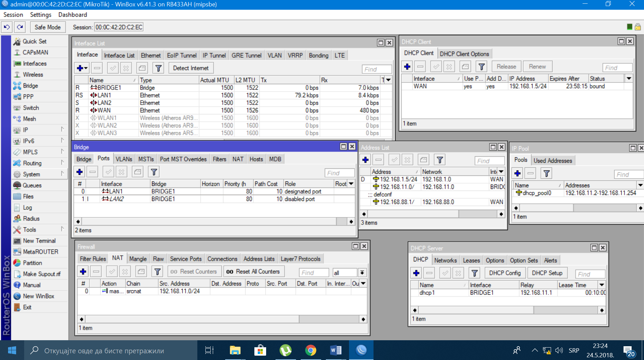
Task: Expand the Routing submenu in sidebar
Action: (x=62, y=163)
